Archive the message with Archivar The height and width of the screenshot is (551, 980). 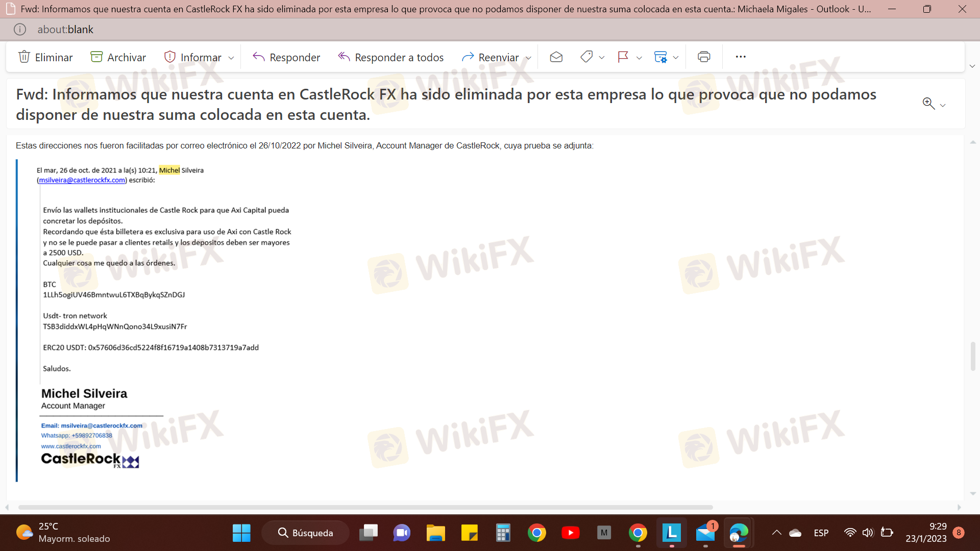pos(118,57)
